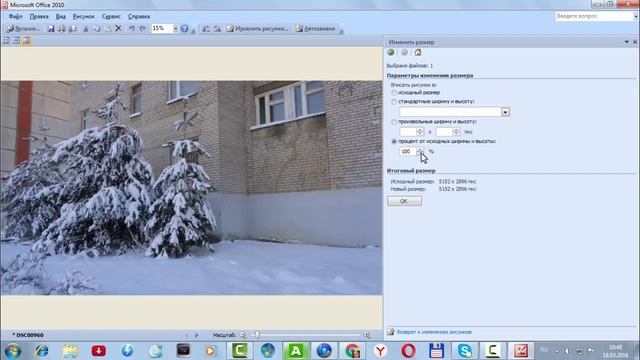Click the Ярлыки shortcuts toolbar button

[23, 29]
